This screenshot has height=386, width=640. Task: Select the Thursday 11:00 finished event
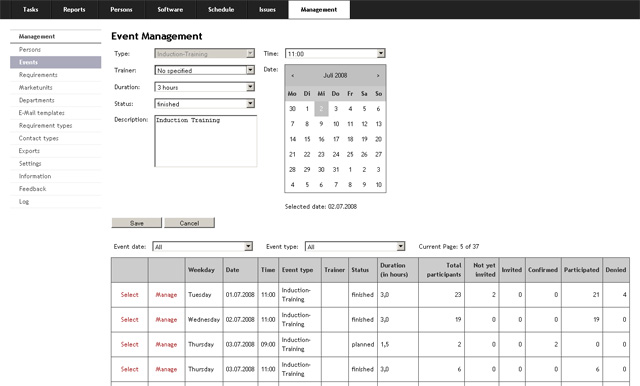pos(129,369)
